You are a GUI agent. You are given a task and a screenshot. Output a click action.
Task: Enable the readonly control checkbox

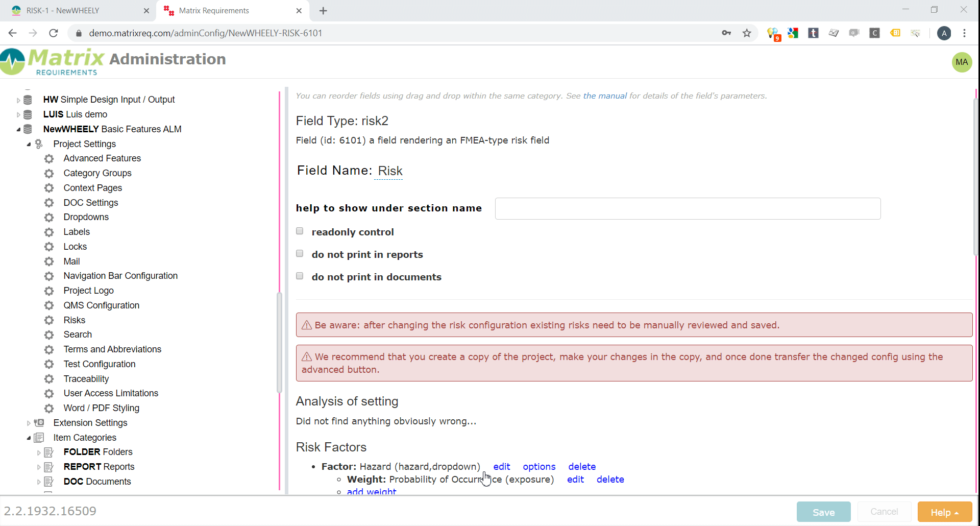300,231
